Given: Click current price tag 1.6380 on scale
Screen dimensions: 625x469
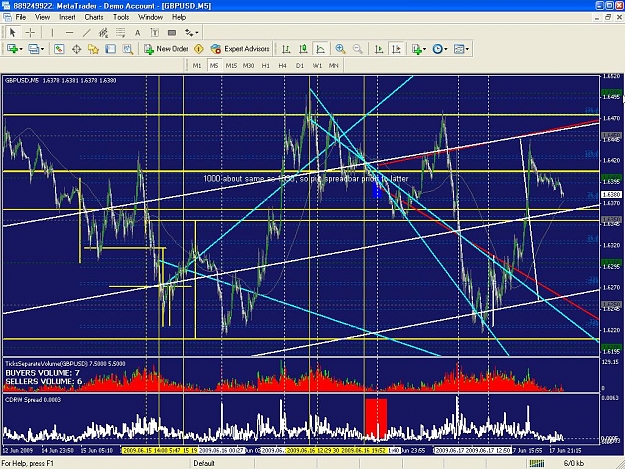Looking at the screenshot, I should [x=611, y=194].
